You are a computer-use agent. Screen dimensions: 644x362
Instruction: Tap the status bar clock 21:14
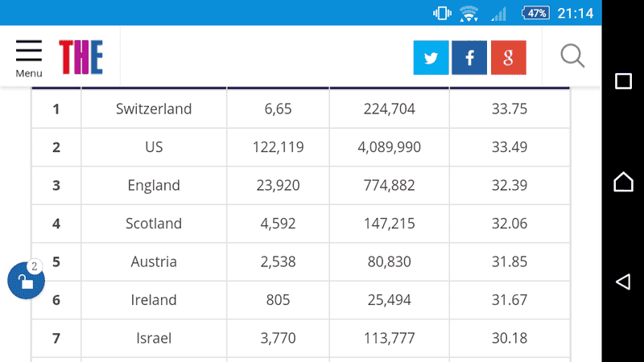point(575,13)
